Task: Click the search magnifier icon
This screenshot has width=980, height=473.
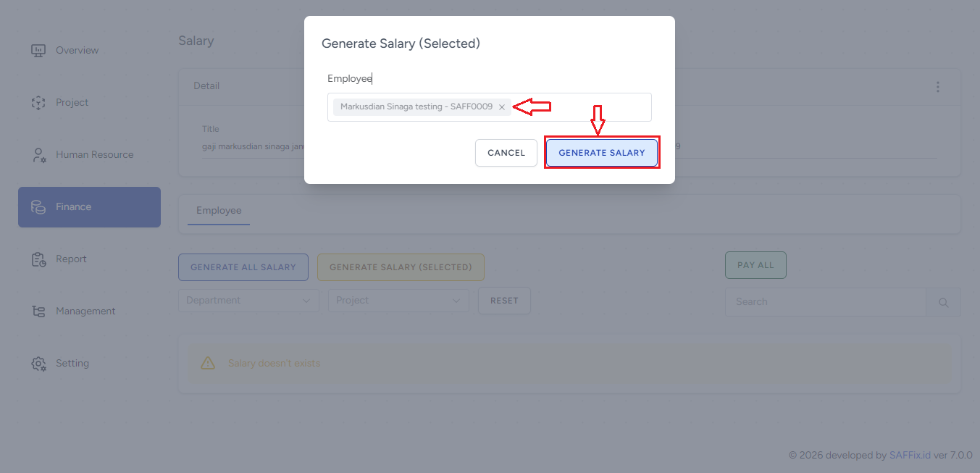Action: 943,303
